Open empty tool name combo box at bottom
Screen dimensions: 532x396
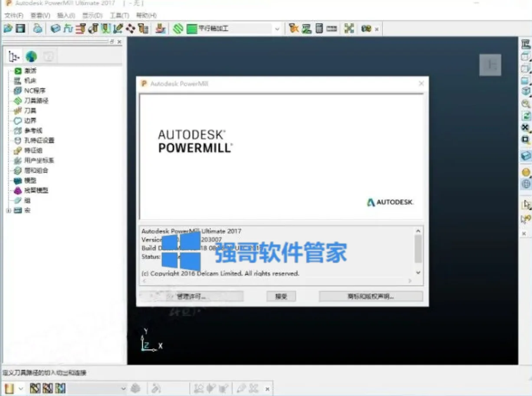97,389
